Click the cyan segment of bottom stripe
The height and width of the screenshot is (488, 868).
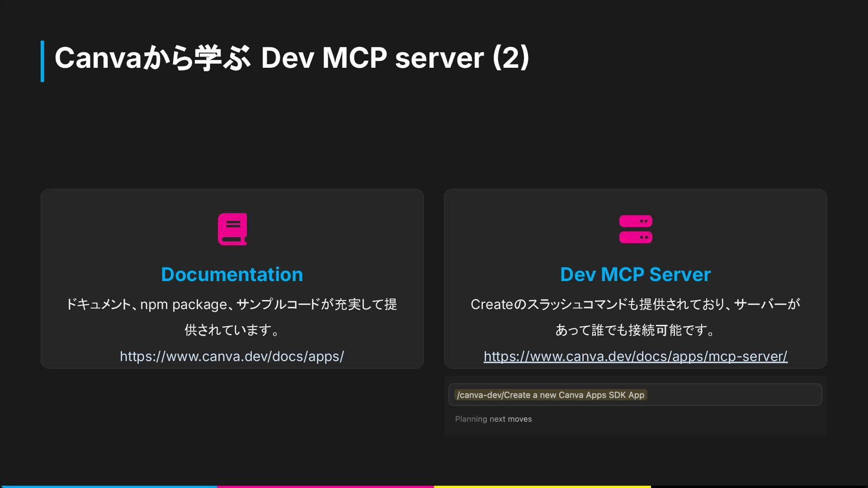(108, 486)
